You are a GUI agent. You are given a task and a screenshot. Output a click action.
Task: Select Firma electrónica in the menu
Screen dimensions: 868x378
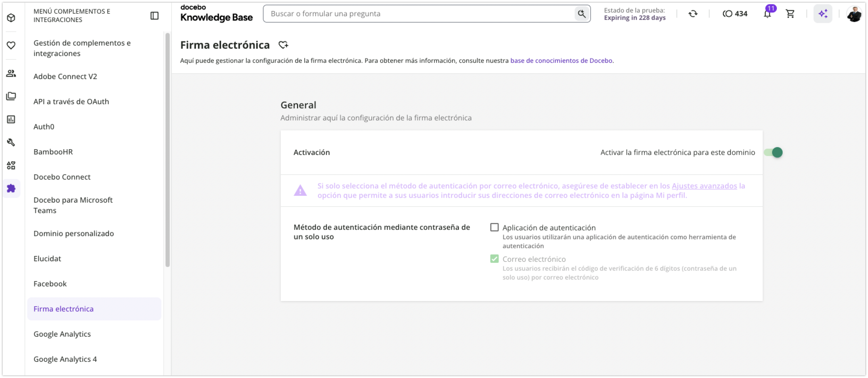pyautogui.click(x=94, y=309)
